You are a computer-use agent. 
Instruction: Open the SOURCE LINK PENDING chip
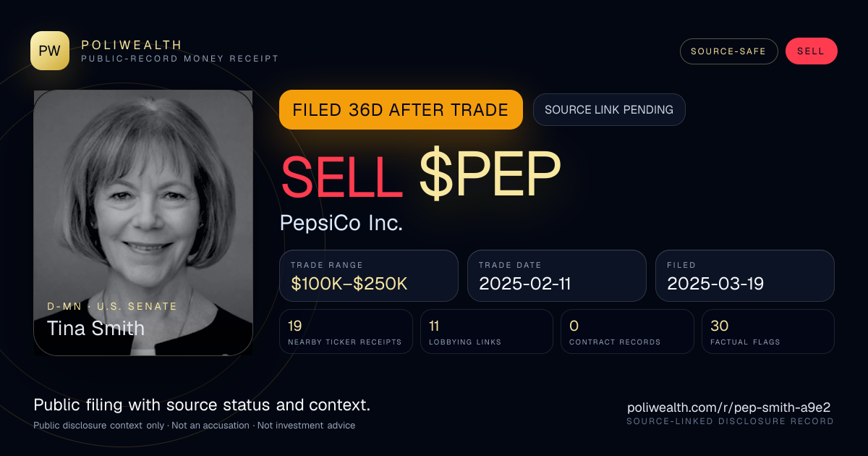pos(609,110)
